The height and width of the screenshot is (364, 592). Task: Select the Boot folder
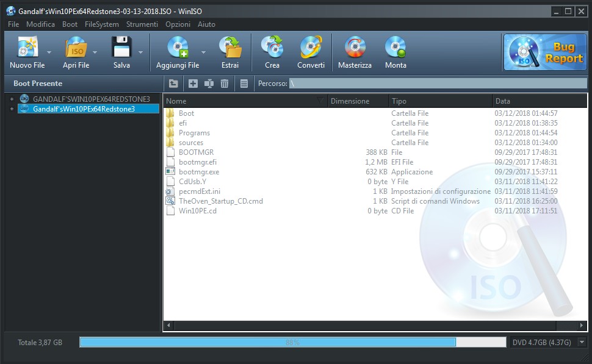tap(186, 113)
